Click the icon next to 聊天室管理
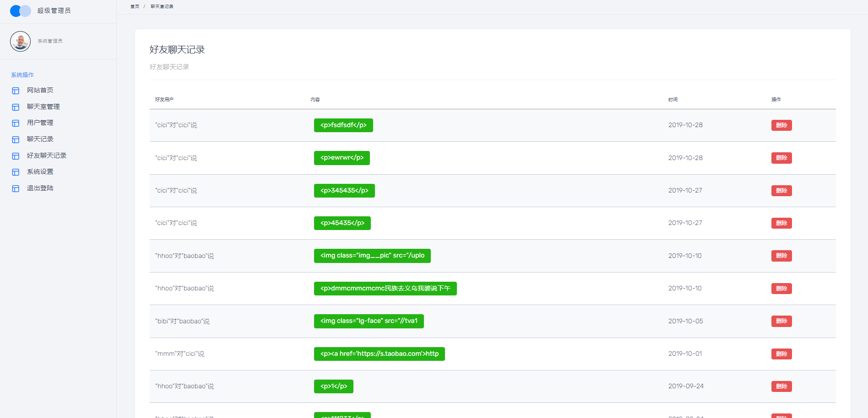 pyautogui.click(x=16, y=107)
